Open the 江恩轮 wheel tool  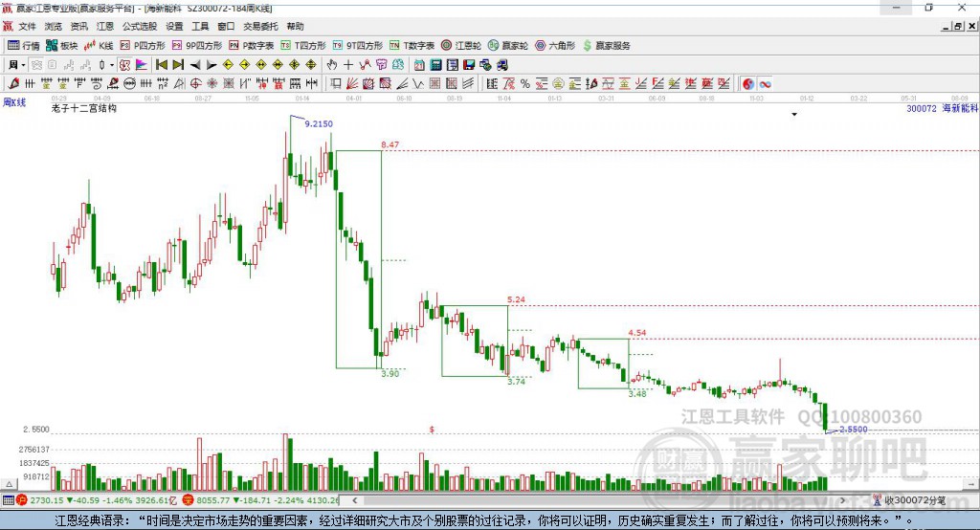point(461,46)
